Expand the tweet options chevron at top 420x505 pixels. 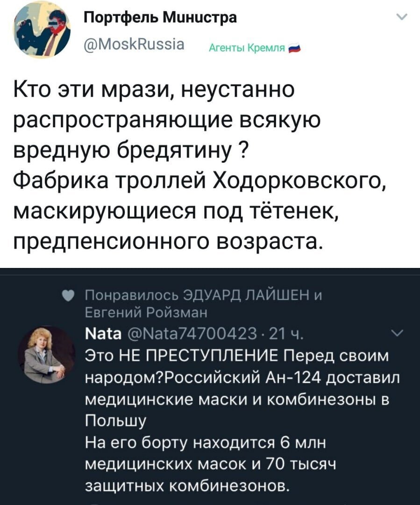coord(402,17)
